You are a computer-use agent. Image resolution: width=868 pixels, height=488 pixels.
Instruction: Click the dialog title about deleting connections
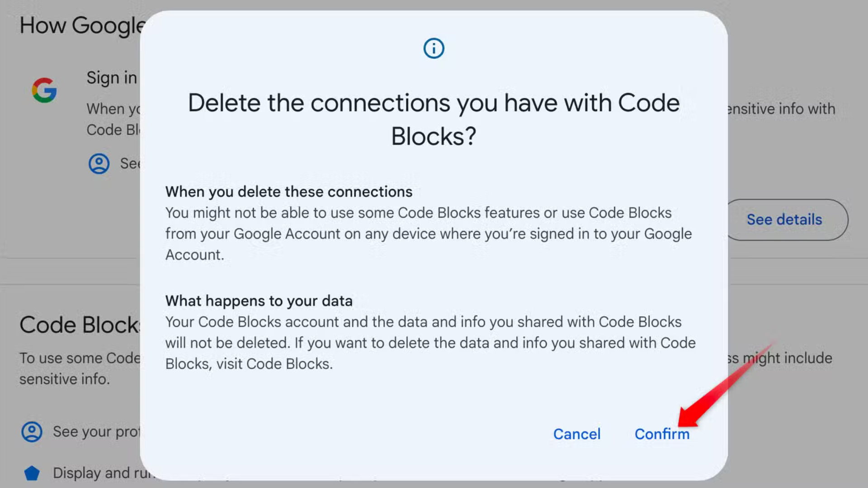pyautogui.click(x=433, y=119)
